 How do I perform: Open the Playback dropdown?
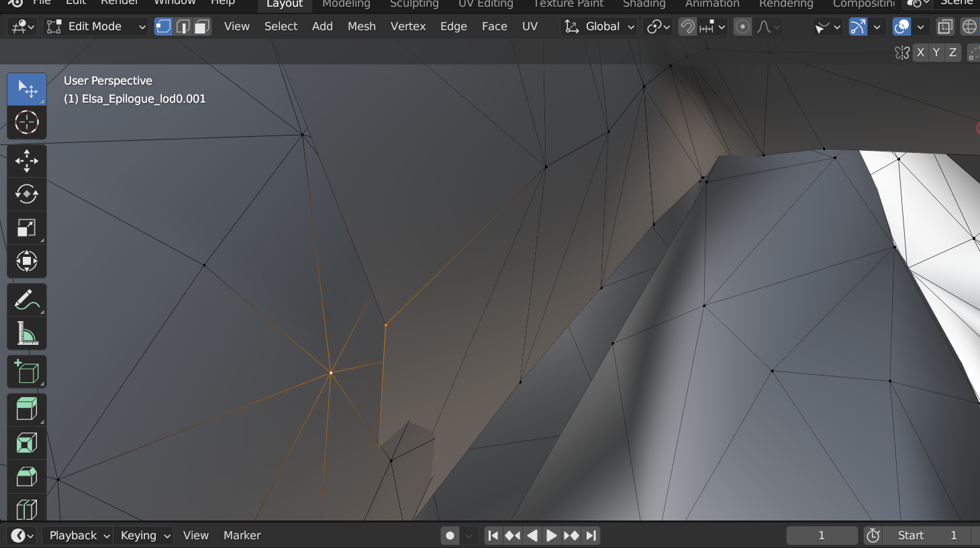tap(78, 535)
